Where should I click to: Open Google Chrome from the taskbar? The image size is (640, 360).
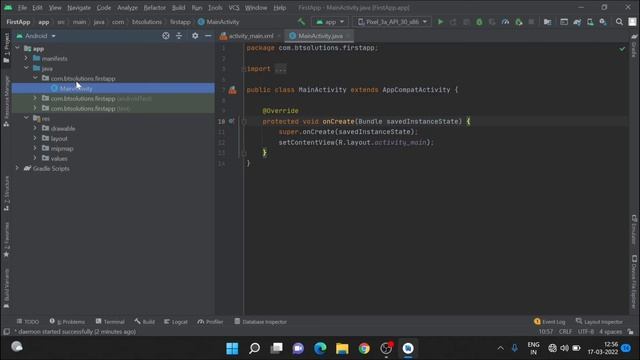point(364,348)
